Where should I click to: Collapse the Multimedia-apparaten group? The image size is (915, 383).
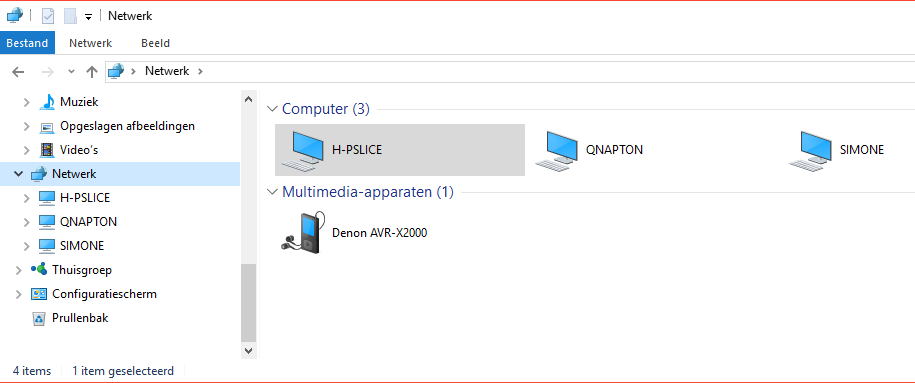[272, 192]
